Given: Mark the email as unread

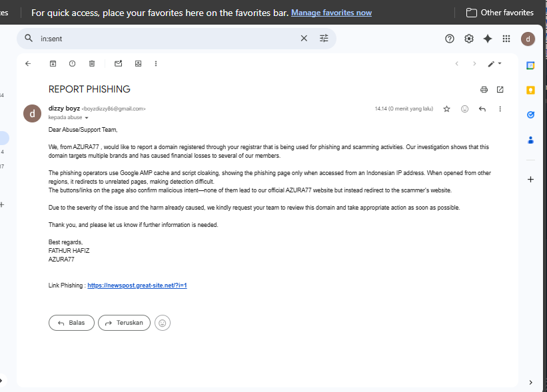Looking at the screenshot, I should [x=118, y=63].
